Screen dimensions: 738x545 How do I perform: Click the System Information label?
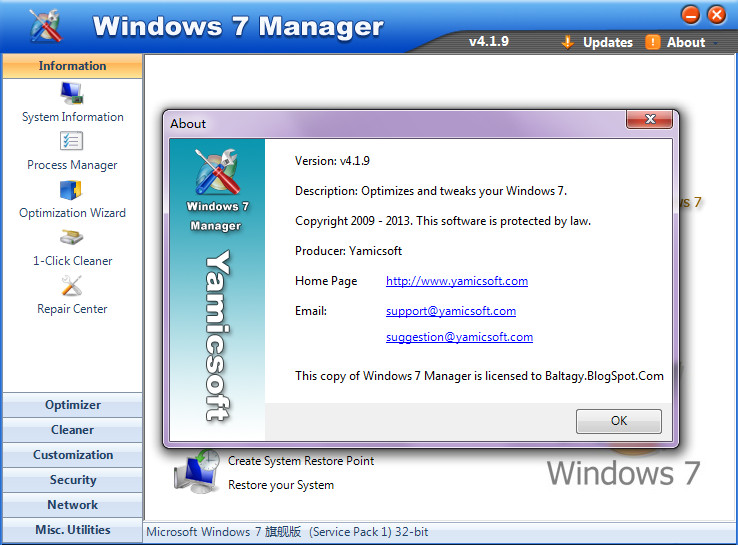[x=72, y=117]
